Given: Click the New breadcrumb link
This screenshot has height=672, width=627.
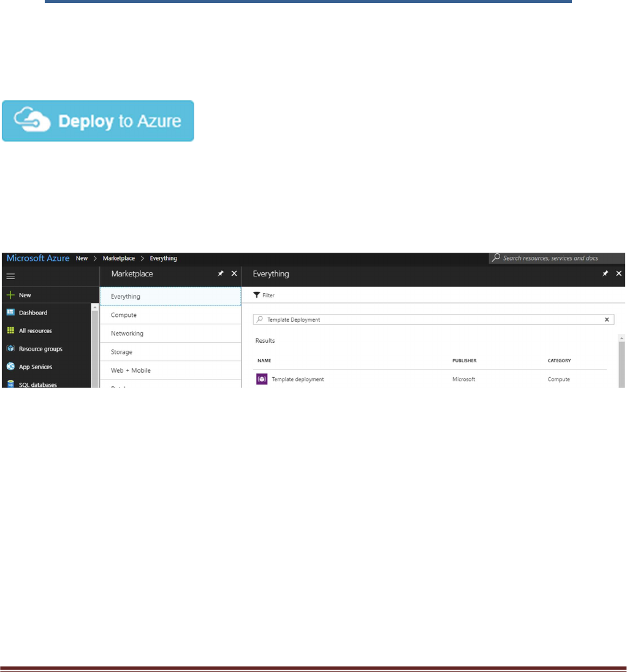Looking at the screenshot, I should point(82,258).
